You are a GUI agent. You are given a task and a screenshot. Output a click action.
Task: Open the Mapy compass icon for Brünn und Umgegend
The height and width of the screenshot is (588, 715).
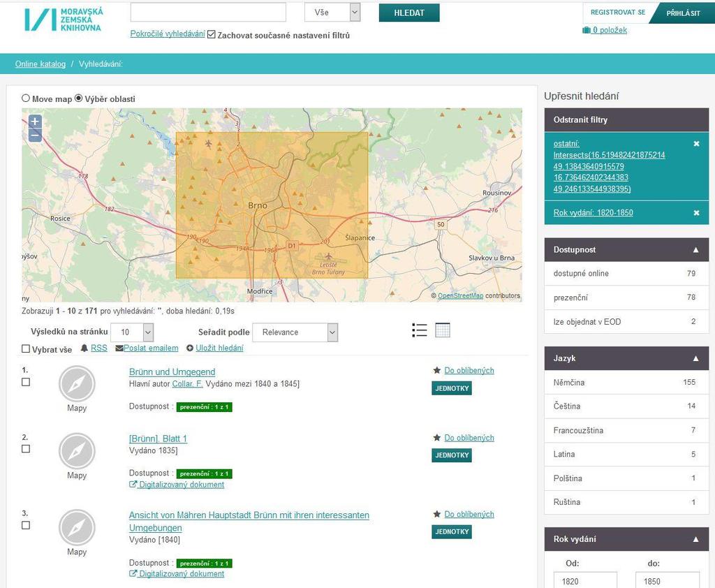tap(77, 384)
